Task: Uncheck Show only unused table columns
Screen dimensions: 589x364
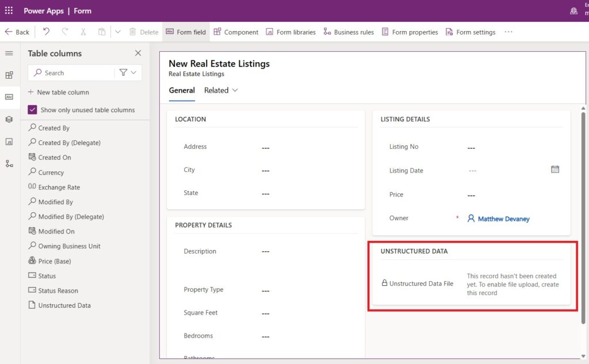Action: pyautogui.click(x=33, y=110)
